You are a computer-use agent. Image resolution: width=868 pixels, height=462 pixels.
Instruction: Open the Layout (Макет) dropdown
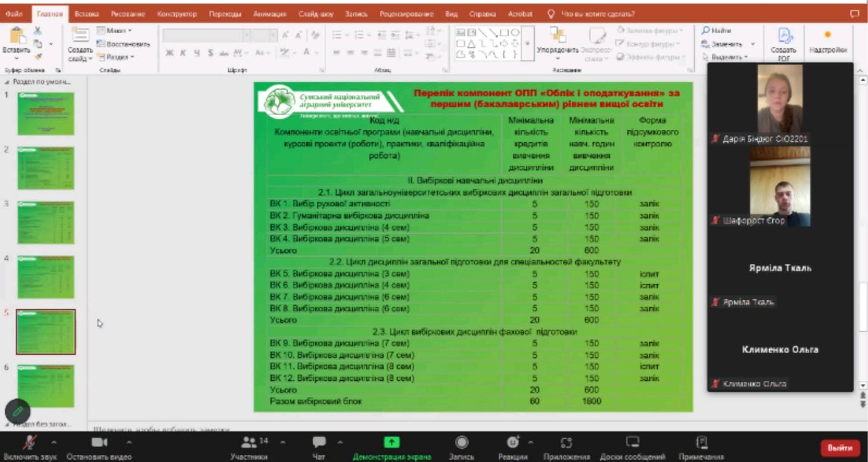(115, 30)
